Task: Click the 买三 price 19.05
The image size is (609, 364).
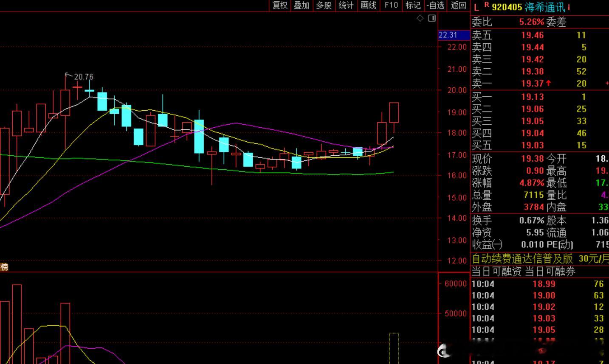Action: (532, 121)
